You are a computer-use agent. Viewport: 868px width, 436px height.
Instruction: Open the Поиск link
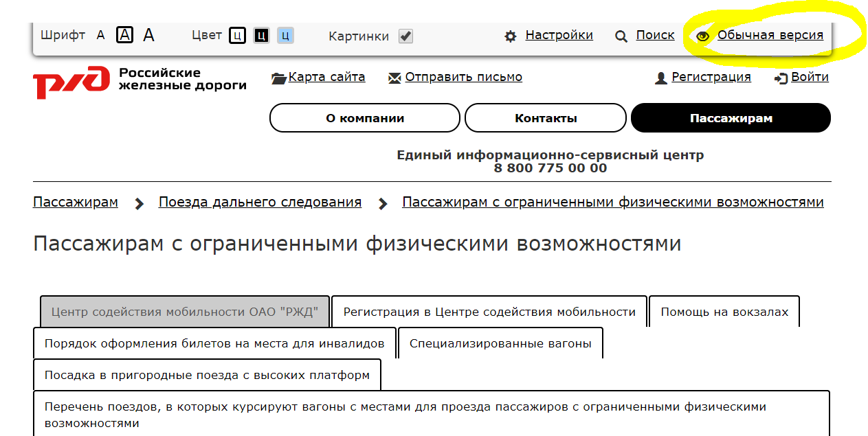tap(656, 35)
